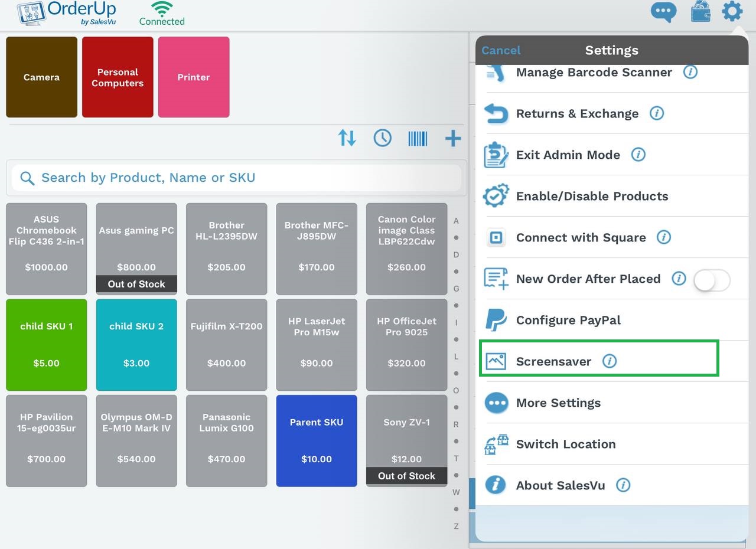Viewport: 756px width, 549px height.
Task: Click the product search field
Action: (x=236, y=178)
